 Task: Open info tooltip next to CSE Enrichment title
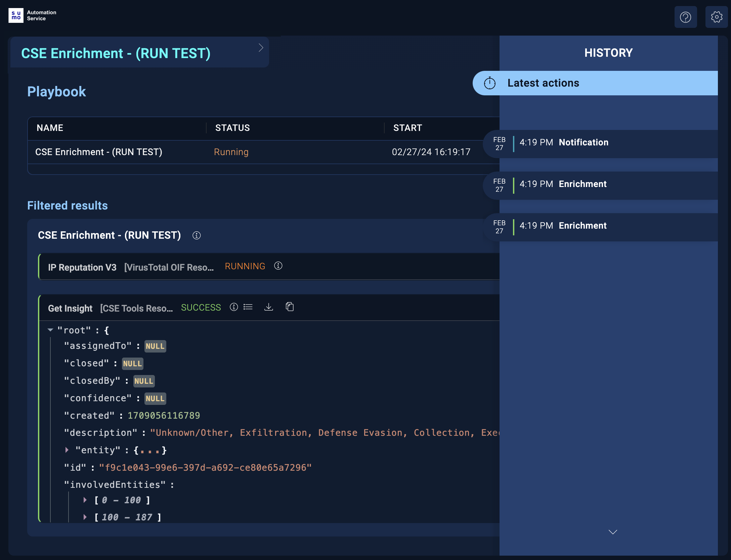tap(196, 235)
